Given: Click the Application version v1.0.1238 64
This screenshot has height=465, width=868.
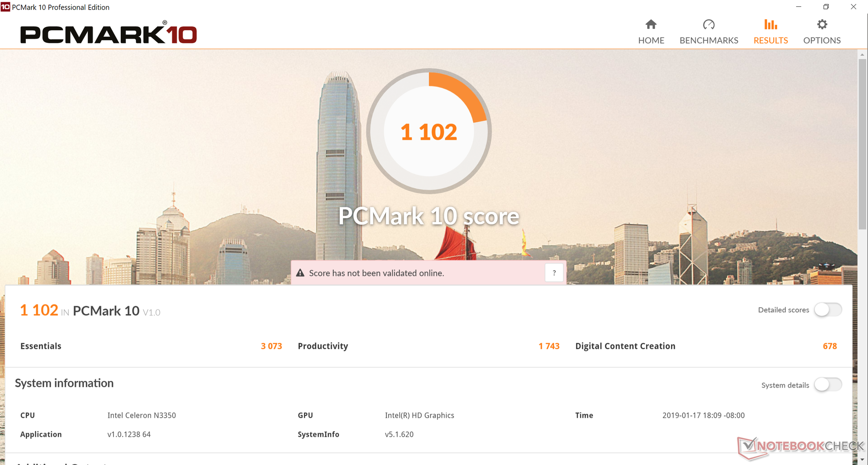Looking at the screenshot, I should point(129,434).
